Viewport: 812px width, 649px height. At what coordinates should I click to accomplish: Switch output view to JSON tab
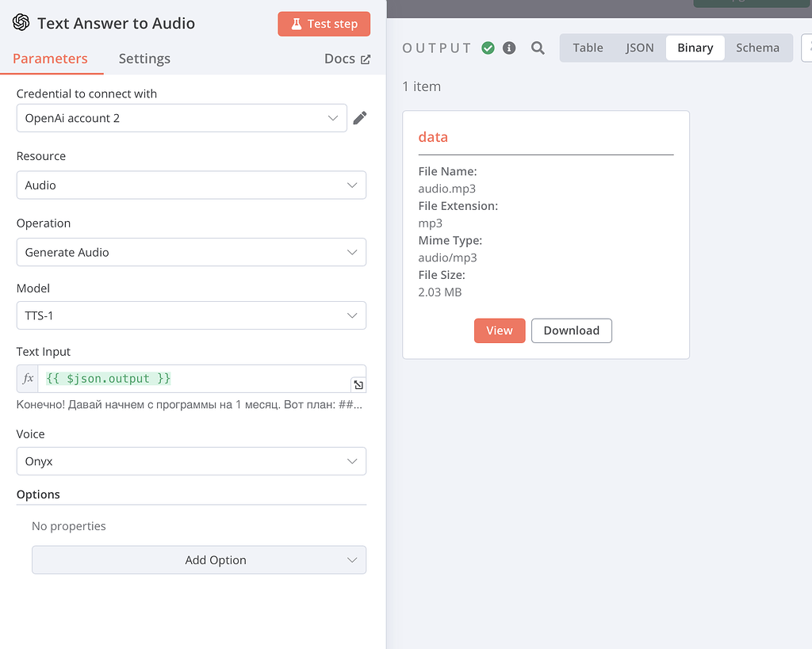640,48
